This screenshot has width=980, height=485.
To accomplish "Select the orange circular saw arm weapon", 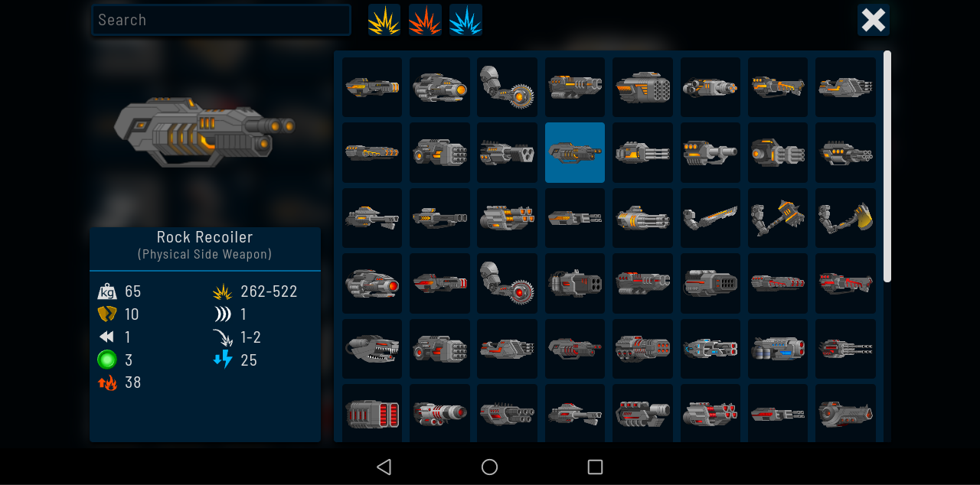I will coord(507,87).
